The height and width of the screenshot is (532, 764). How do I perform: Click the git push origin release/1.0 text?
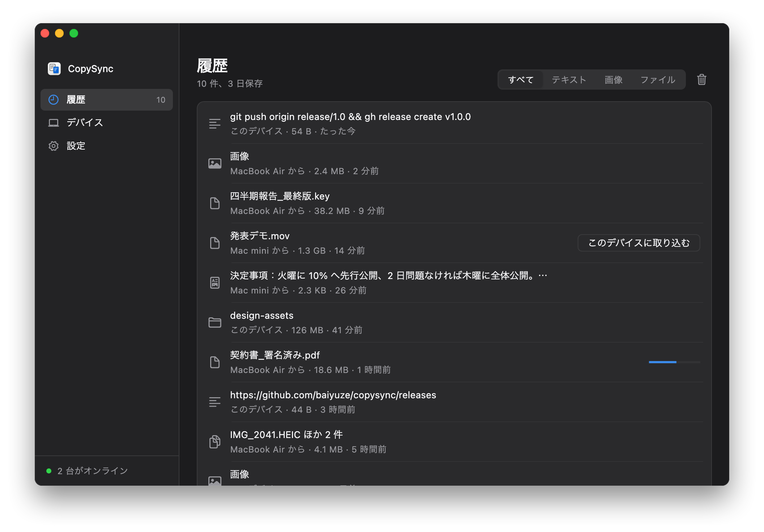(x=350, y=117)
